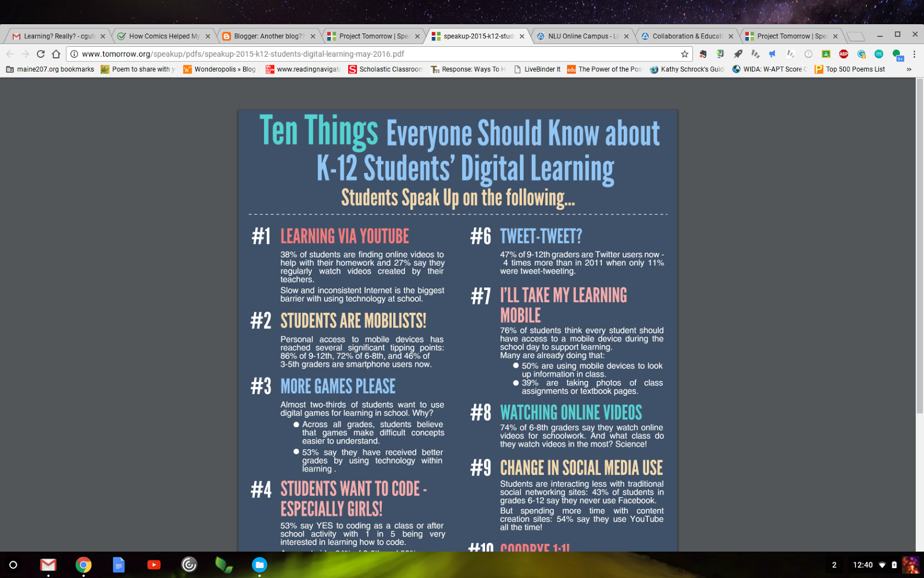Click the 'LEARNING VIA YOUTUBE' heading

[x=345, y=236]
